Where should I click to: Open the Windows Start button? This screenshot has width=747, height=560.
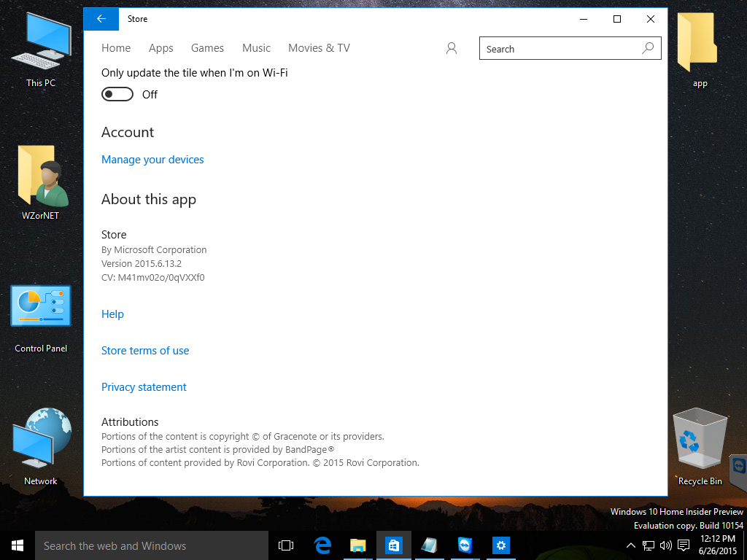pos(18,545)
